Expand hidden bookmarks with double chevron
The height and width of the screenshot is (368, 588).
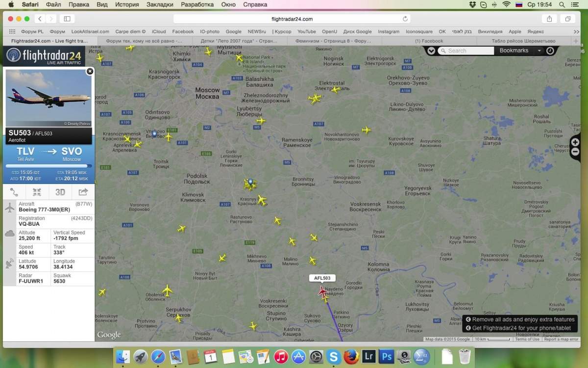577,31
